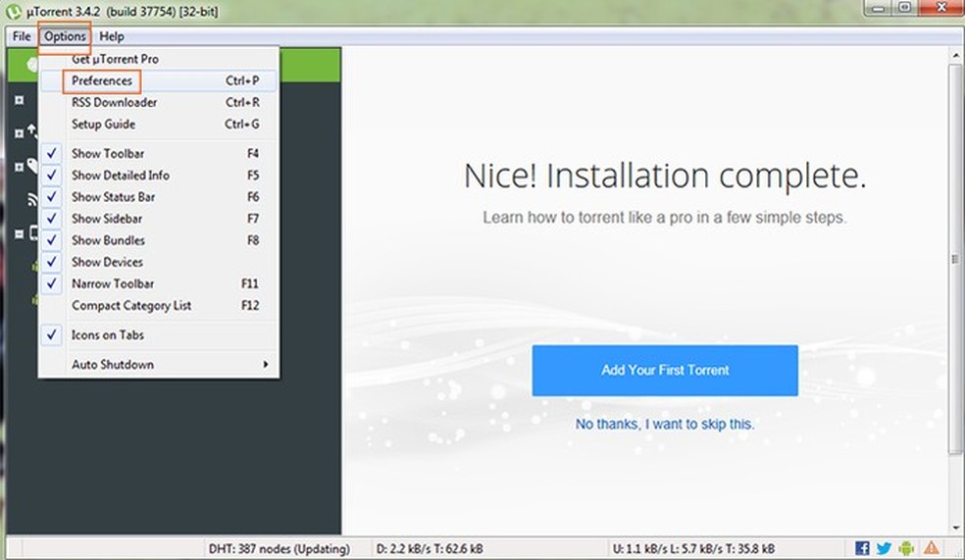965x560 pixels.
Task: Close the µTorrent window
Action: tap(940, 8)
